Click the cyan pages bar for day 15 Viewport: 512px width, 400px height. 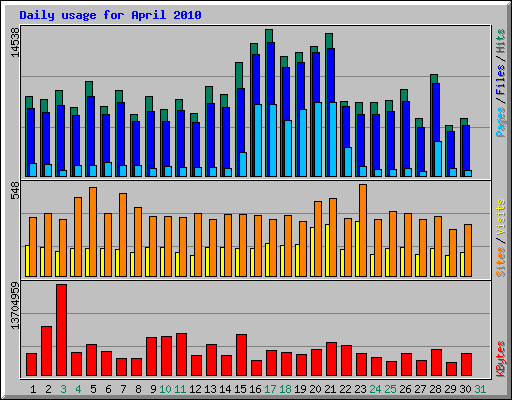[x=243, y=164]
